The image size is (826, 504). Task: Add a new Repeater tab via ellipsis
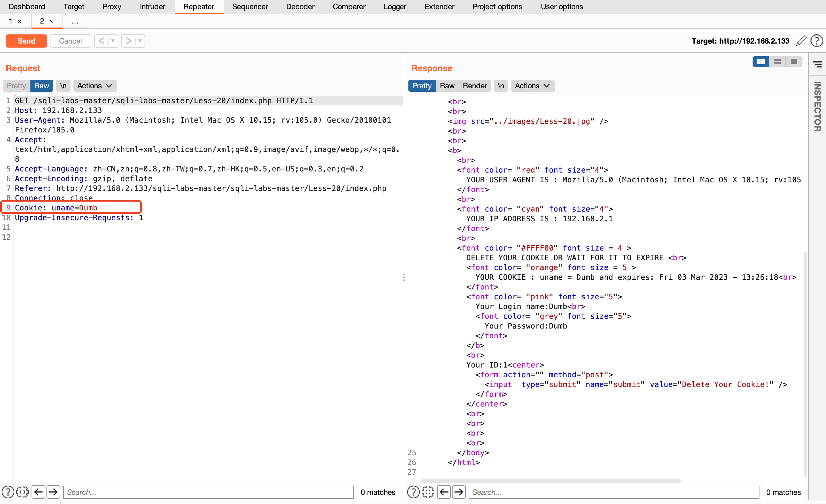75,22
